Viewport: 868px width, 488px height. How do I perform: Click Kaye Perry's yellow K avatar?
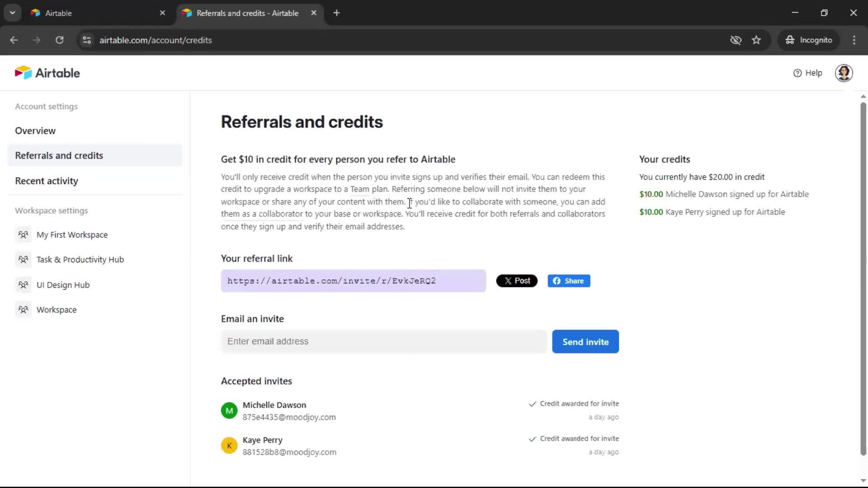point(229,446)
